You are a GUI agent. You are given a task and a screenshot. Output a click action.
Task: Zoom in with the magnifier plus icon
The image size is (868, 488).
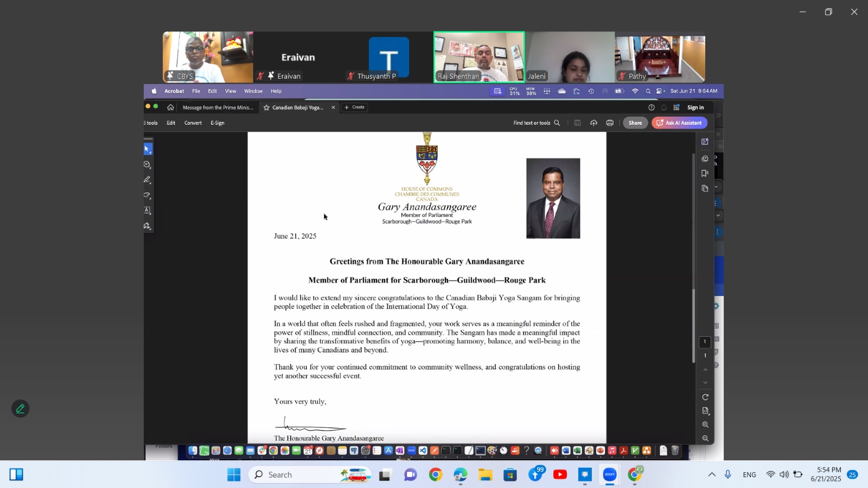pyautogui.click(x=705, y=425)
